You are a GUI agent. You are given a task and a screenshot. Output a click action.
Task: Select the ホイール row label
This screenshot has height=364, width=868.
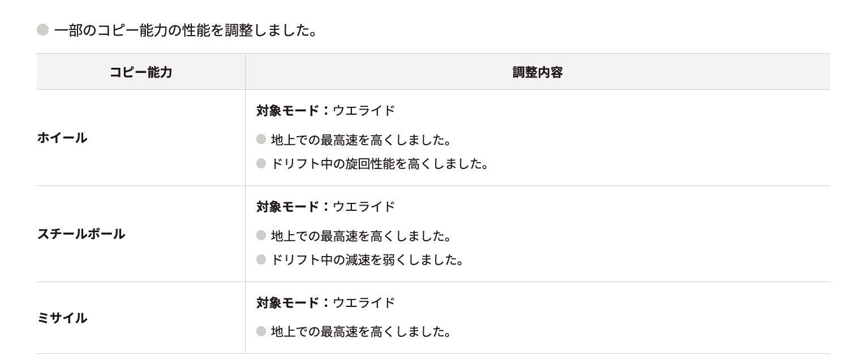coord(62,138)
